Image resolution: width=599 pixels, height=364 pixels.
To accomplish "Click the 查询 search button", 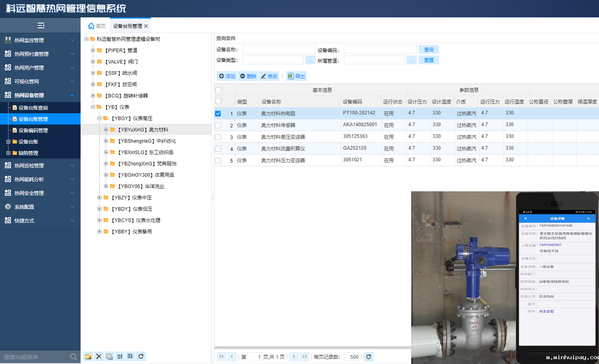I will pyautogui.click(x=429, y=50).
